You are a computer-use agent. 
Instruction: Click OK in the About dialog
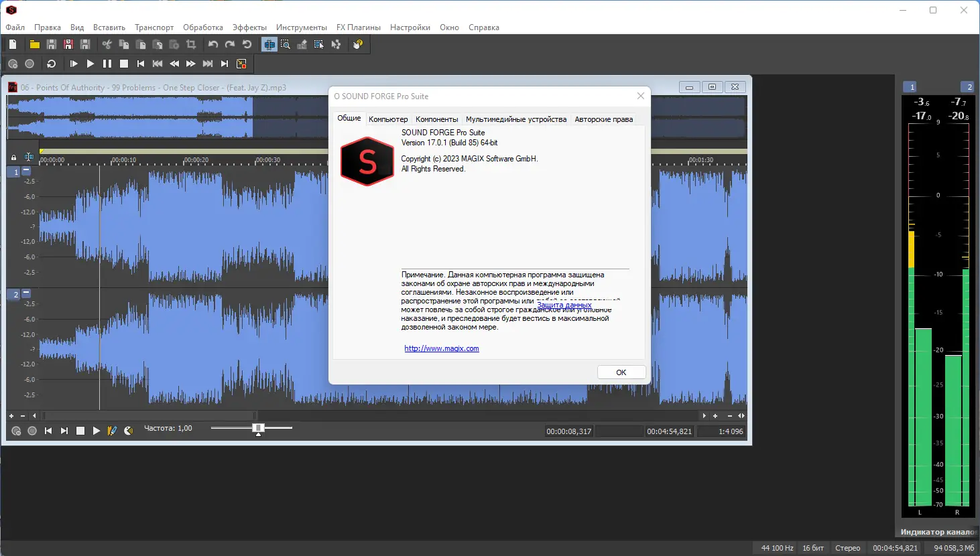coord(621,372)
